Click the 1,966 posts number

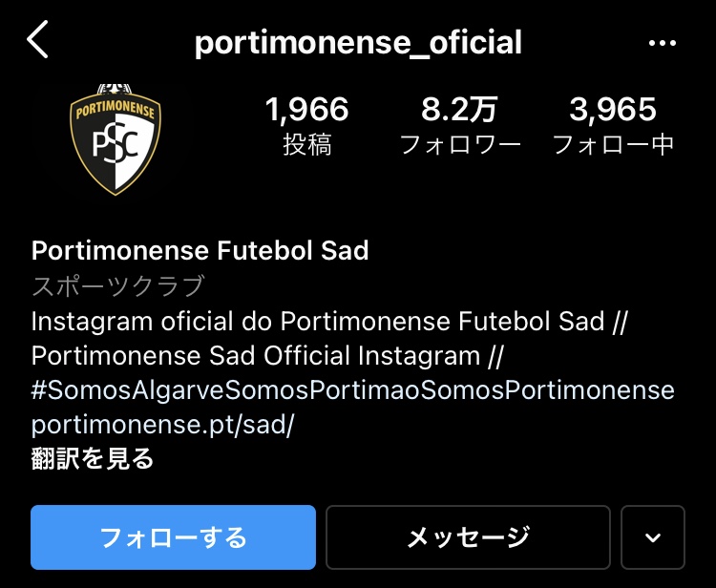coord(307,110)
